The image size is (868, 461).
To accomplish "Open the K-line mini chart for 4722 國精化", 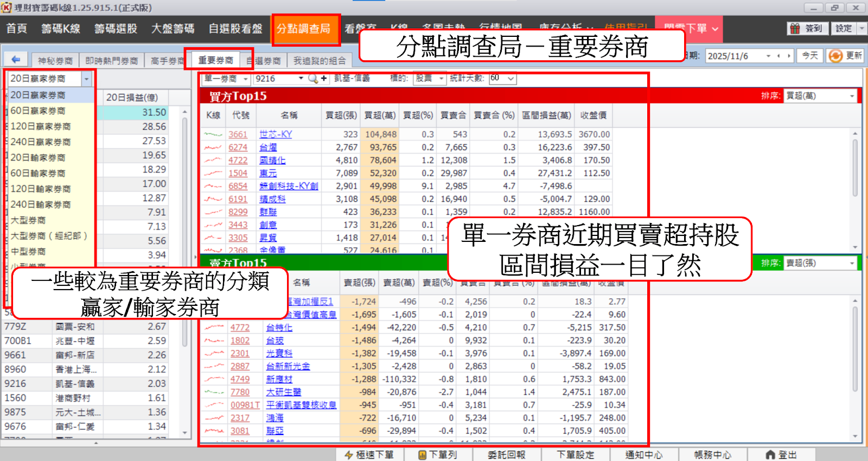I will click(x=213, y=161).
